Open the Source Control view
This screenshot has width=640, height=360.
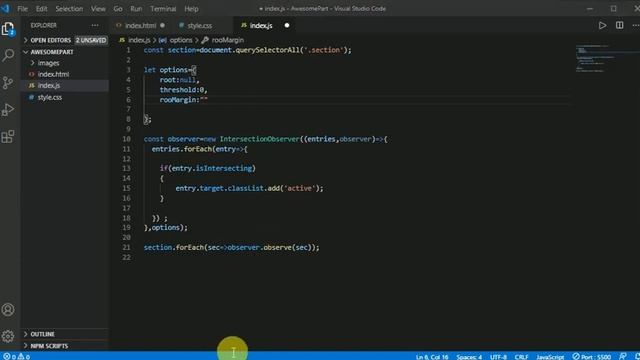[8, 83]
